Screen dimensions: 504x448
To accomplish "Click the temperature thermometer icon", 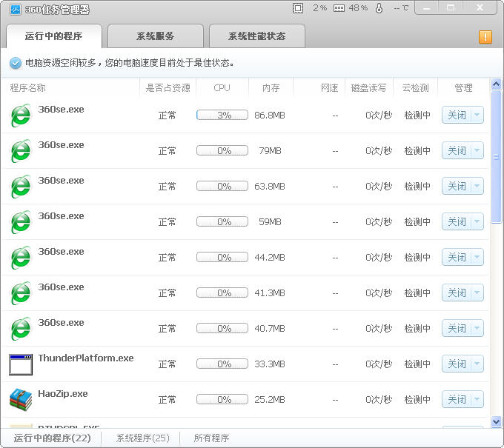I will click(x=379, y=8).
